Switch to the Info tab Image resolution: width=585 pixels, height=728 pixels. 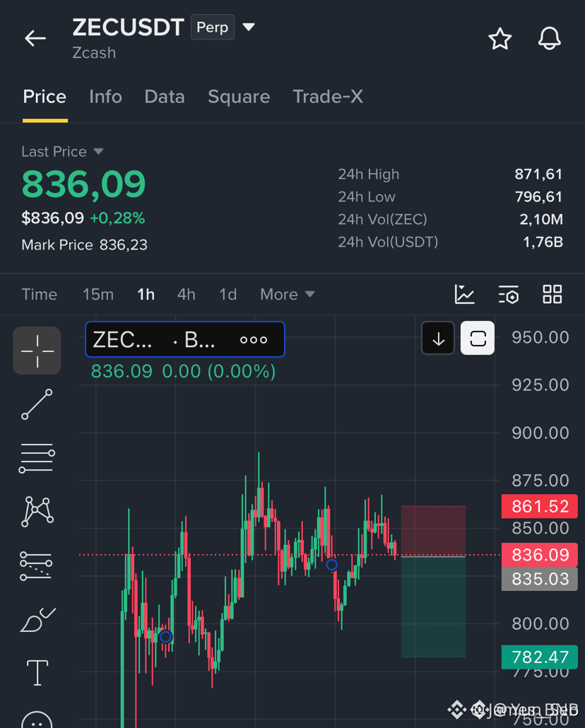coord(105,97)
